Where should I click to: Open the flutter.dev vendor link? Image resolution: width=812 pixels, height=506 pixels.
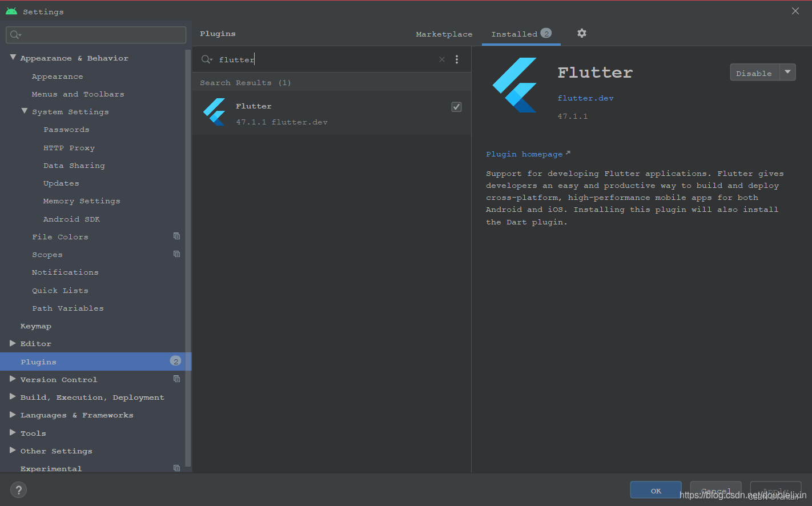pos(585,98)
